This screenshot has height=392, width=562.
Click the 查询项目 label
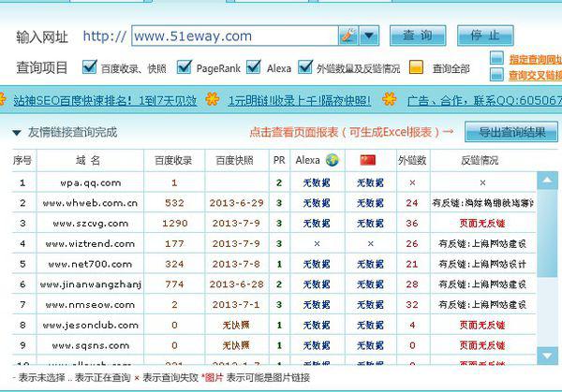pyautogui.click(x=42, y=67)
